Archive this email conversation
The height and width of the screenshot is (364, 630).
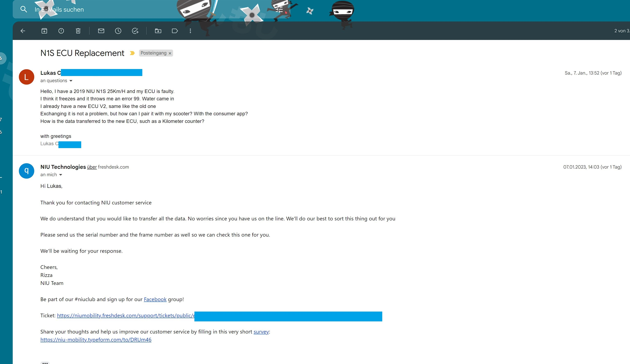click(x=44, y=31)
